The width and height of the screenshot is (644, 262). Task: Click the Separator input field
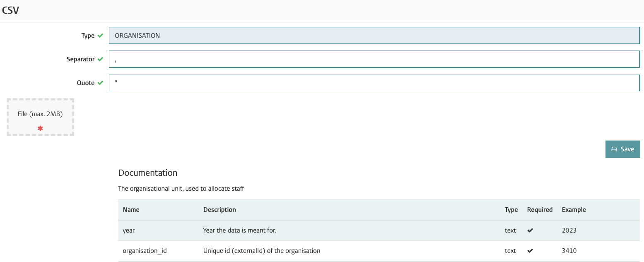coord(374,59)
